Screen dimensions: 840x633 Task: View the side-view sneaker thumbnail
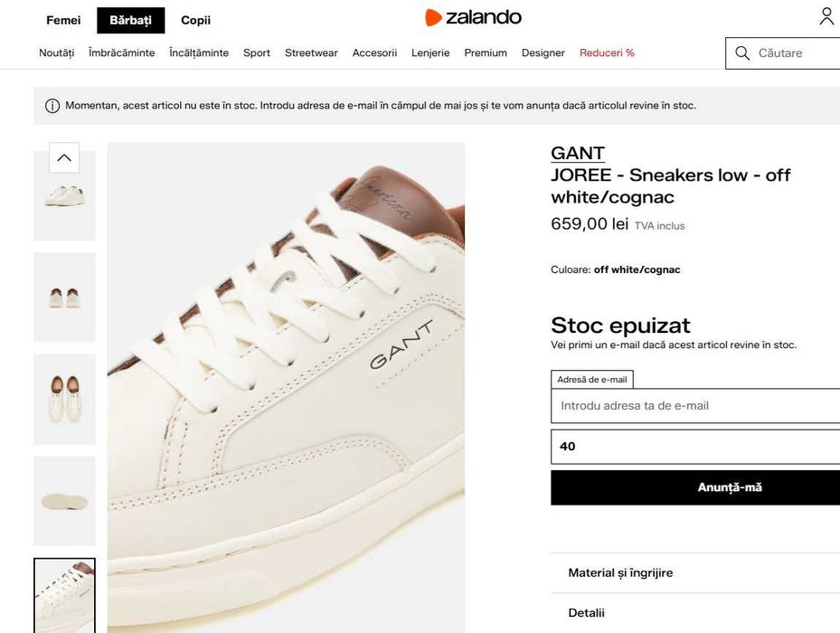click(x=64, y=196)
